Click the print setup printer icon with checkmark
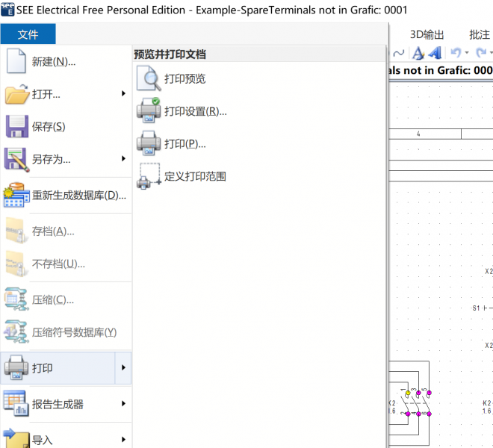The image size is (493, 448). point(149,111)
